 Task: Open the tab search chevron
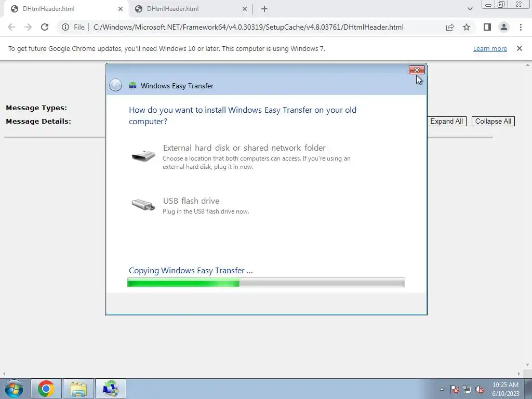(470, 9)
